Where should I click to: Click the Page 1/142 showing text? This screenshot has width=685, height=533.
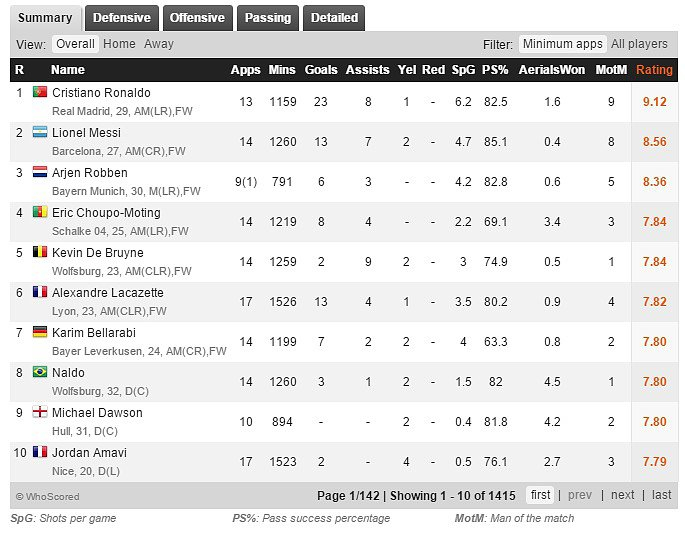coord(416,496)
